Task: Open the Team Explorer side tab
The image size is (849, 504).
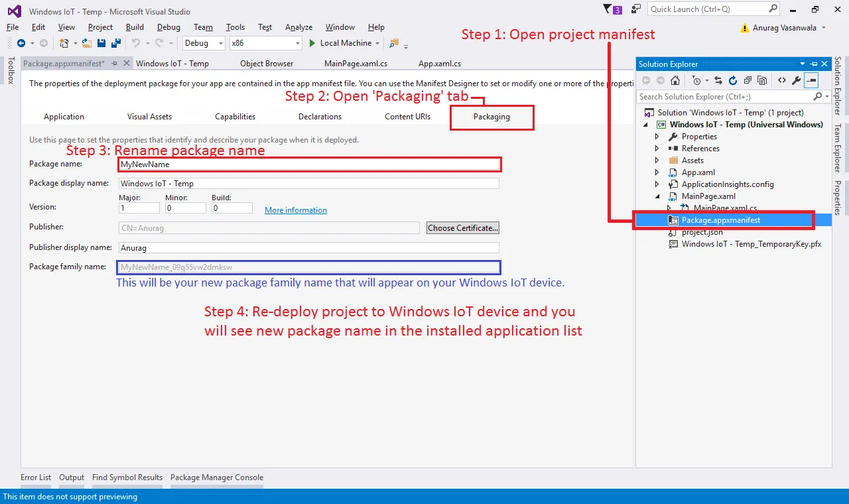Action: tap(838, 148)
